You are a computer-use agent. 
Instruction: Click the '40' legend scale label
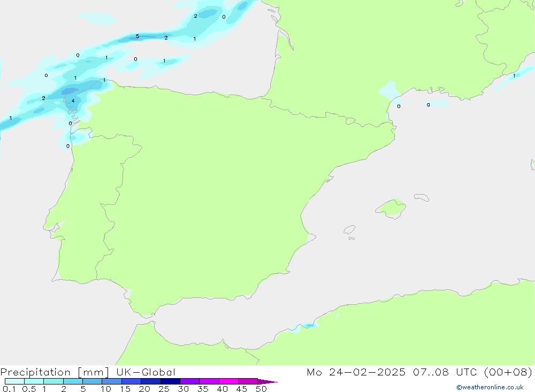(223, 389)
